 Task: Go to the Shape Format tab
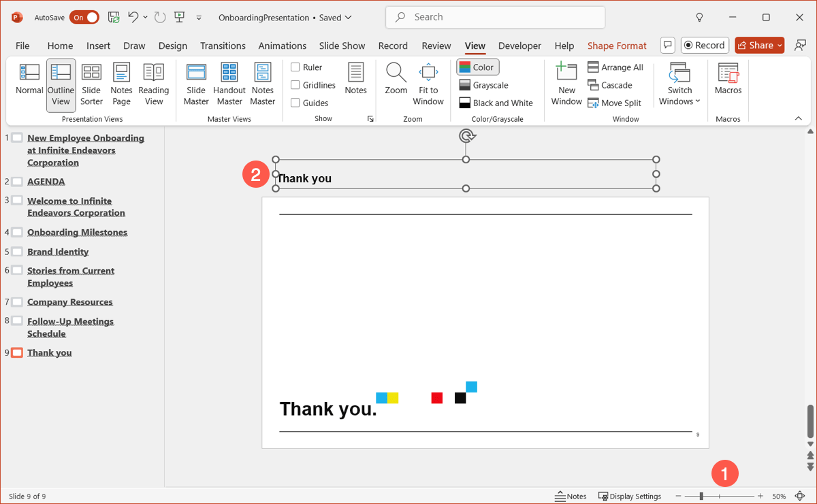pos(617,46)
